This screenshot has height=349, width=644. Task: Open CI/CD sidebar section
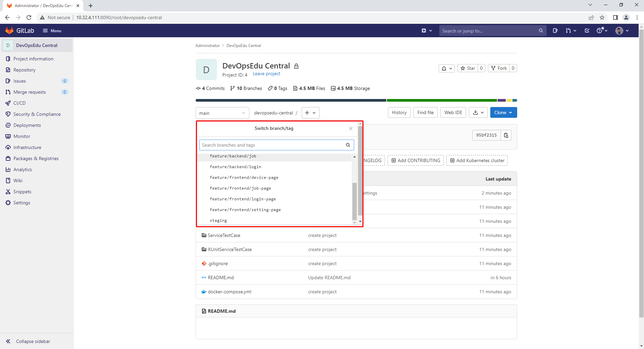[19, 103]
